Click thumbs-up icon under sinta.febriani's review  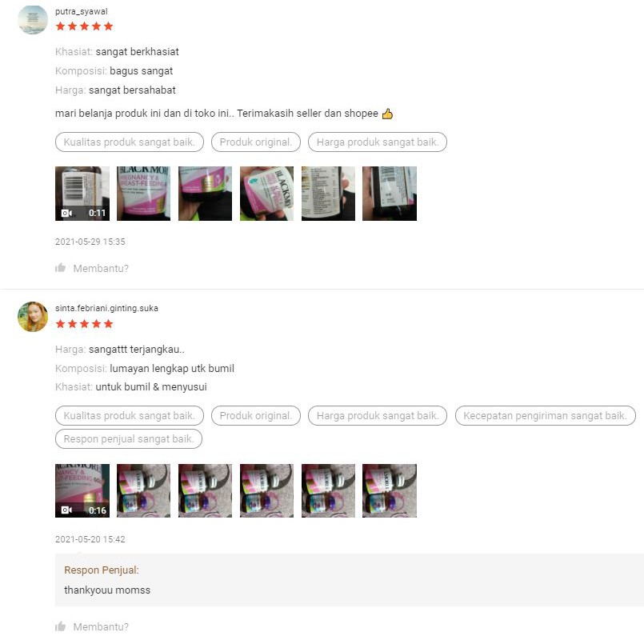pyautogui.click(x=60, y=626)
